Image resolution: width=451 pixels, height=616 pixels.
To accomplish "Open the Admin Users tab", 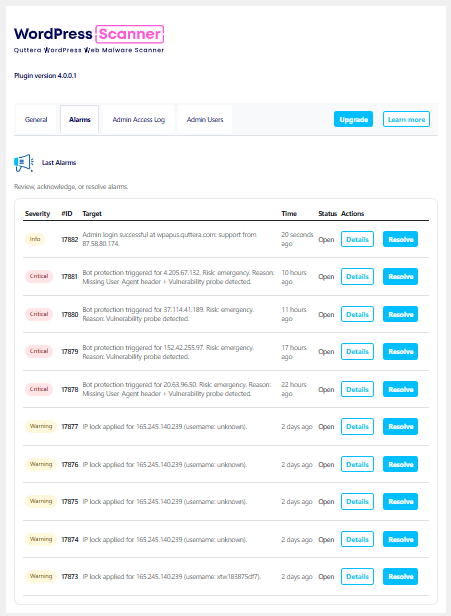I will [205, 119].
